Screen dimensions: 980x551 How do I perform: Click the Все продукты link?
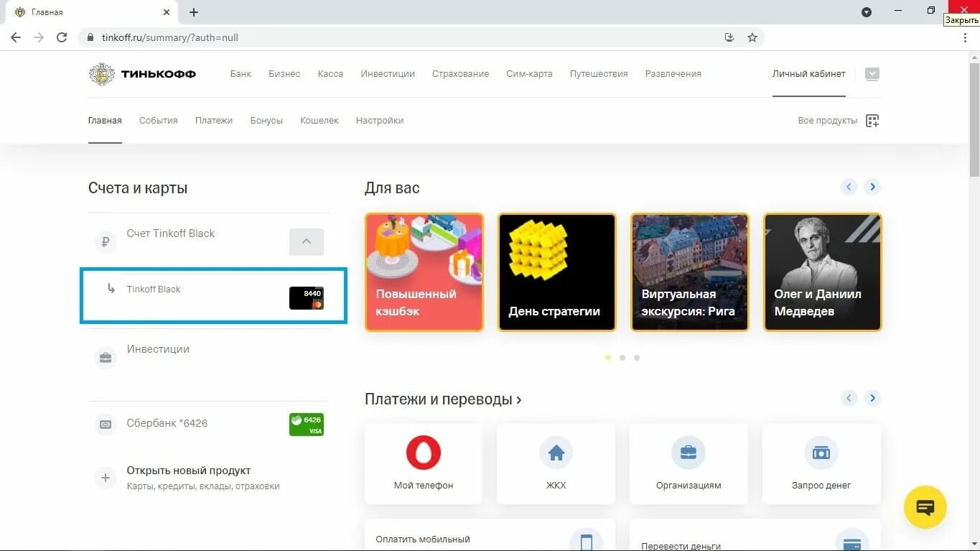coord(828,121)
